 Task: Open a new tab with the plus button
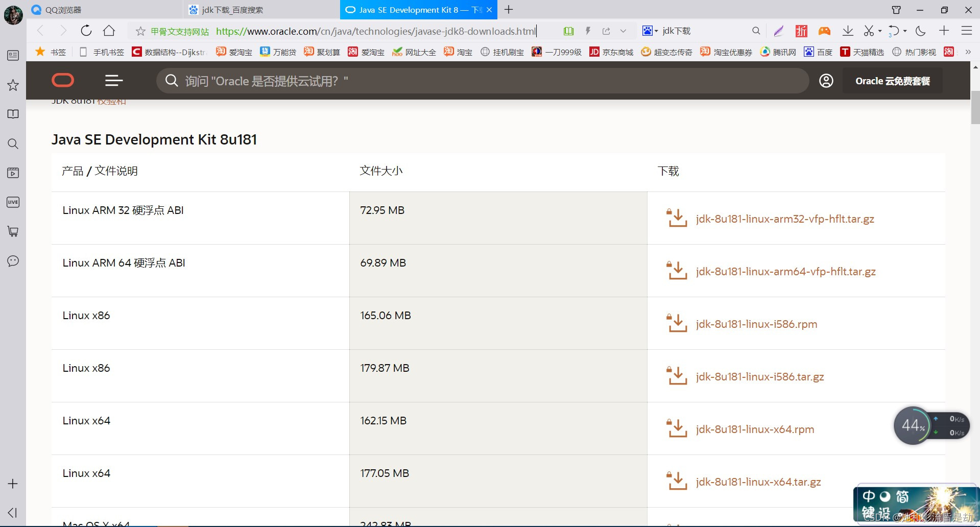coord(509,9)
